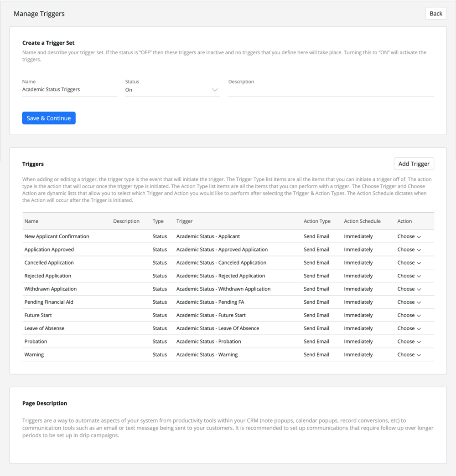Open the Status dropdown set to On
The height and width of the screenshot is (476, 456).
(172, 90)
